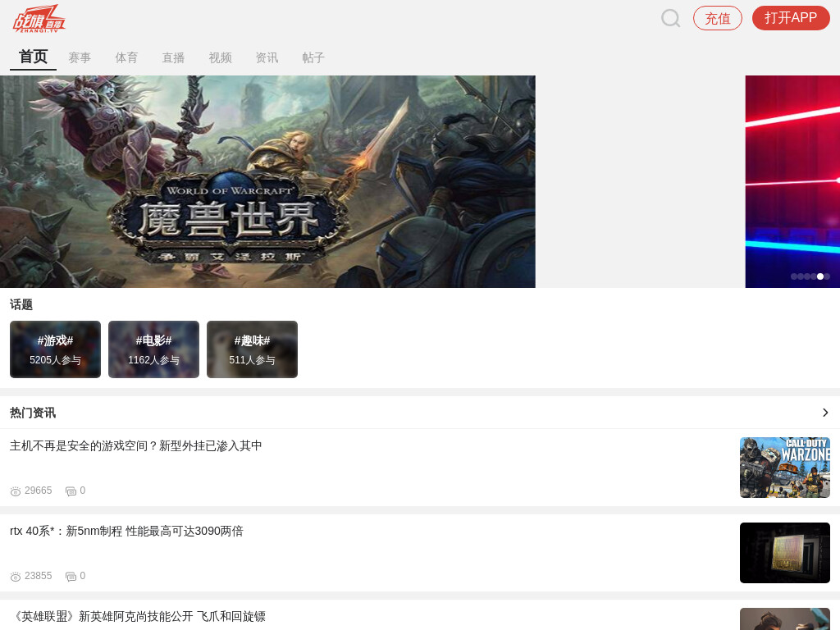Screen dimensions: 840x630
Task: Go to the 资讯 tab
Action: coord(267,57)
